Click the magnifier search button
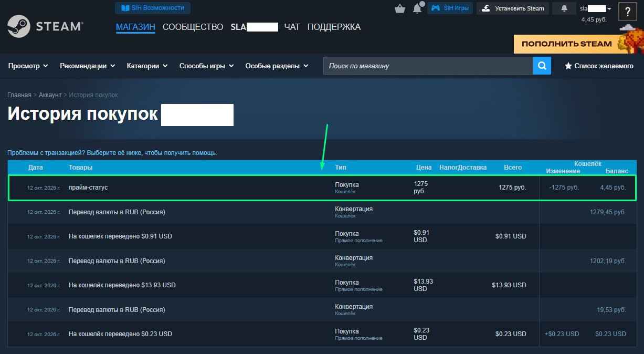 tap(542, 66)
